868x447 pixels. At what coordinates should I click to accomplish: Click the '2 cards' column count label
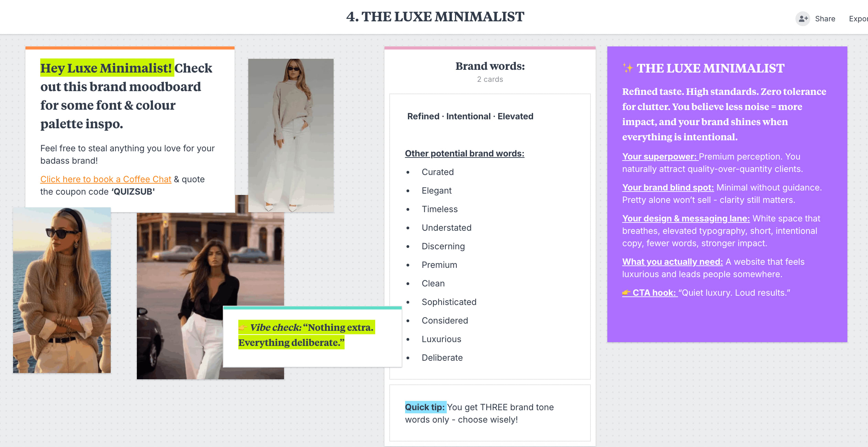point(490,79)
